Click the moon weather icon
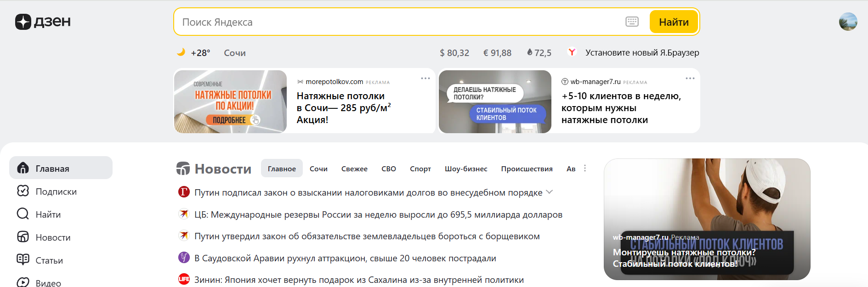 point(181,52)
